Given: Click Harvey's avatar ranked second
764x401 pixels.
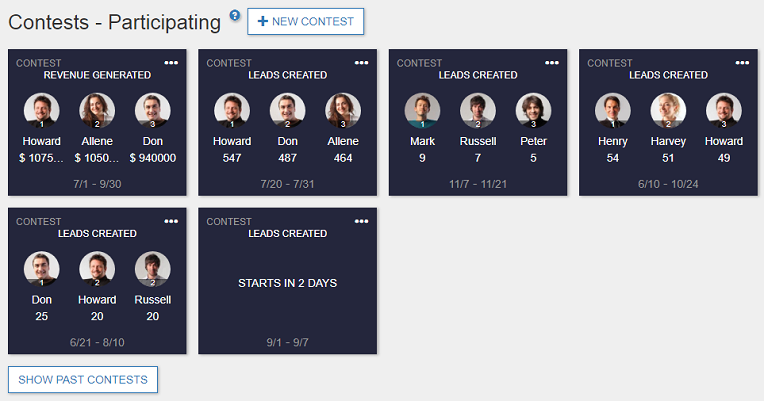Looking at the screenshot, I should click(x=668, y=110).
